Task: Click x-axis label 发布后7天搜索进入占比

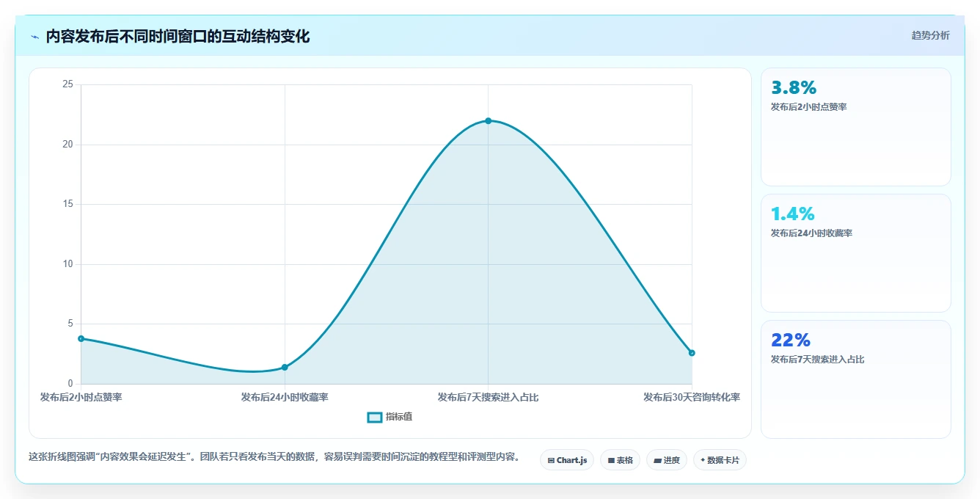Action: tap(489, 397)
